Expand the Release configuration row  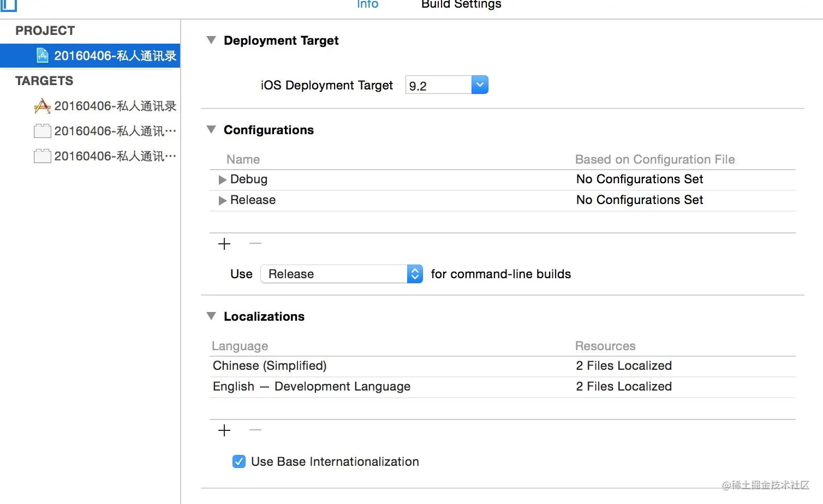pyautogui.click(x=222, y=200)
